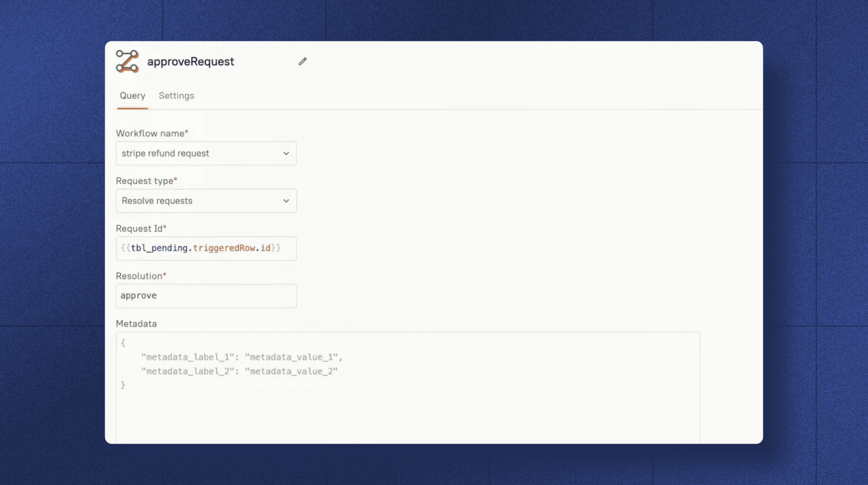Screen dimensions: 868x485
Task: Click the Metadata section label
Action: (136, 323)
